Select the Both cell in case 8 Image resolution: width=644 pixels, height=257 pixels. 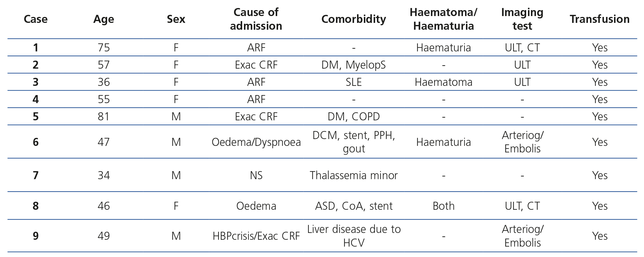pos(443,206)
